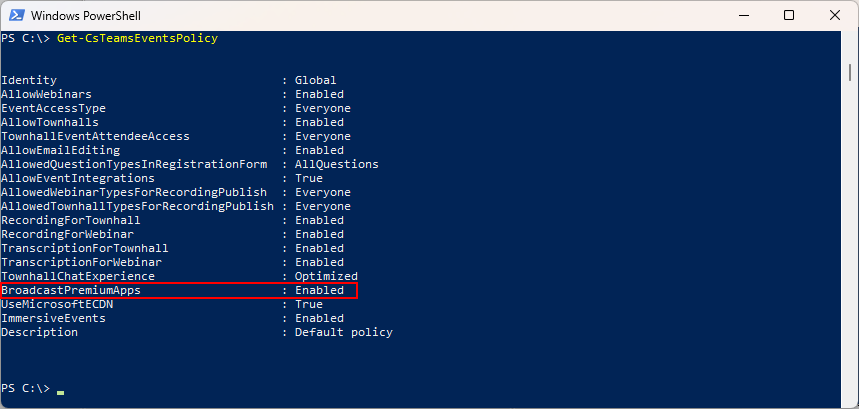Click the blinking cursor at bottom prompt
The width and height of the screenshot is (859, 409).
click(60, 393)
